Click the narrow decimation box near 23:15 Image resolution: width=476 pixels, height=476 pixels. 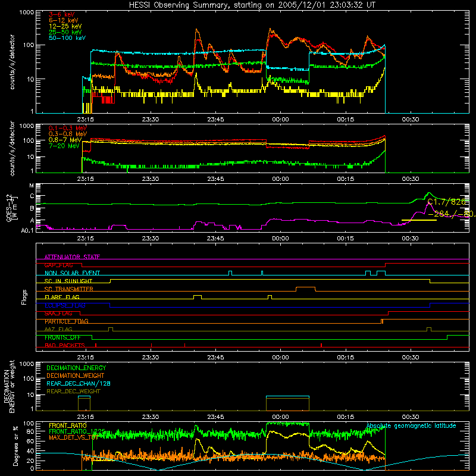click(x=84, y=403)
